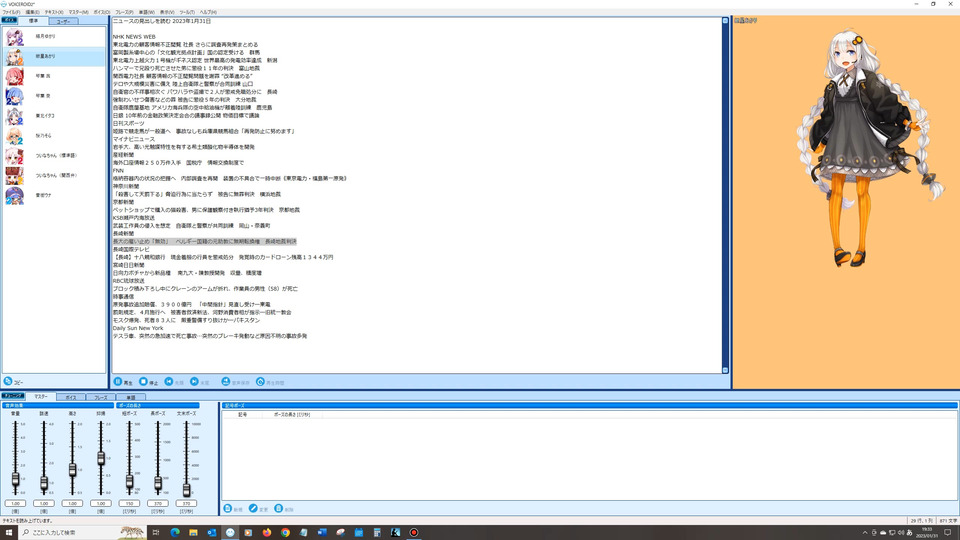Focus the 話速 value field

44,503
